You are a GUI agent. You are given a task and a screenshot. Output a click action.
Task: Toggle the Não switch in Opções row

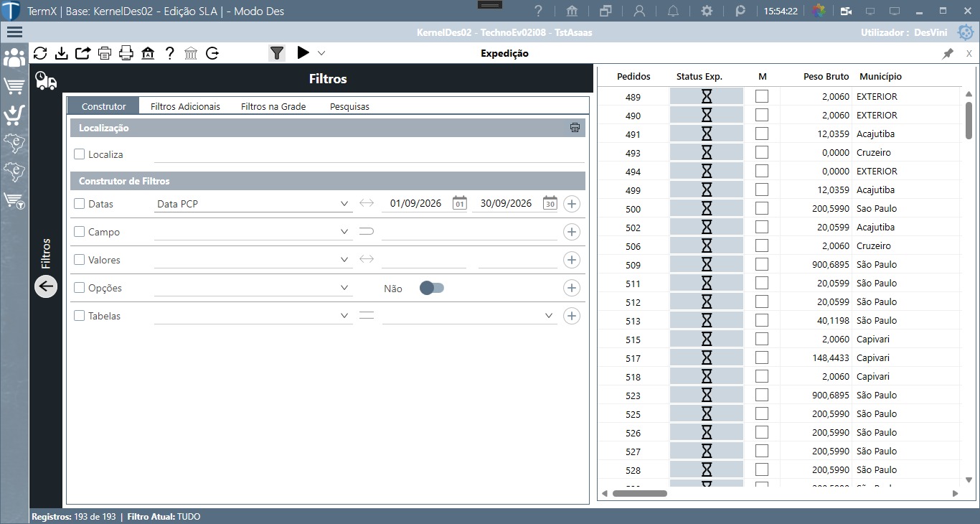(432, 288)
